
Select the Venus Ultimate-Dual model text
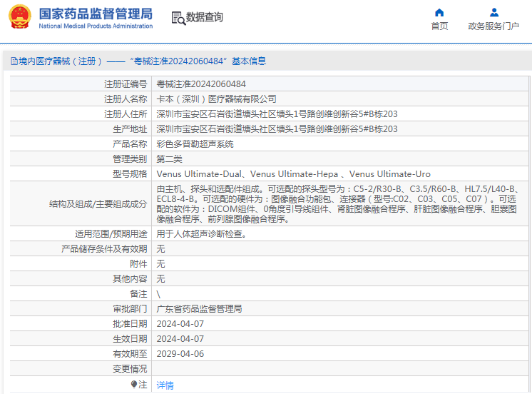pos(199,174)
